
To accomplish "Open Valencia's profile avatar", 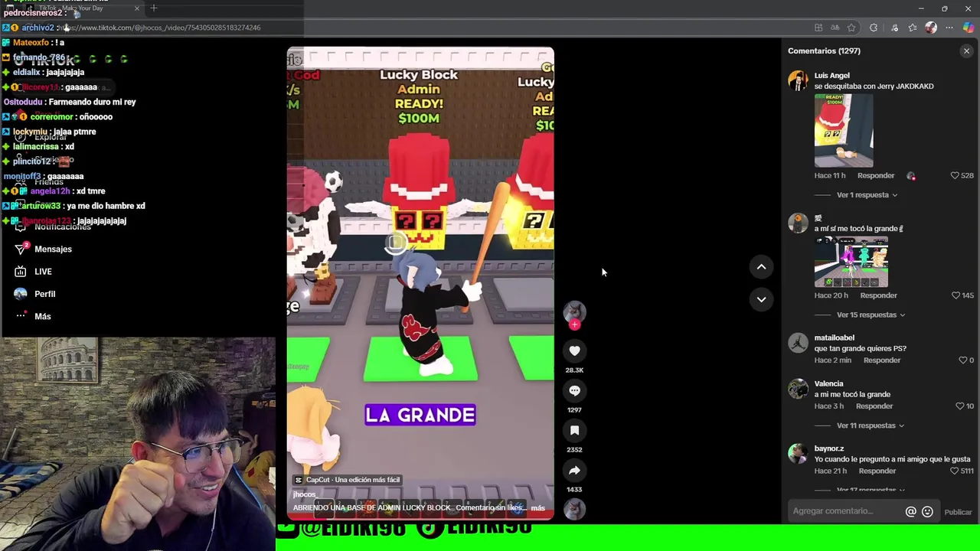I will 798,389.
